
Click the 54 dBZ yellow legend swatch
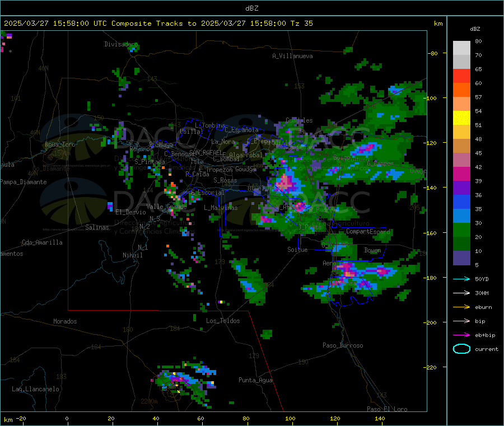(461, 118)
